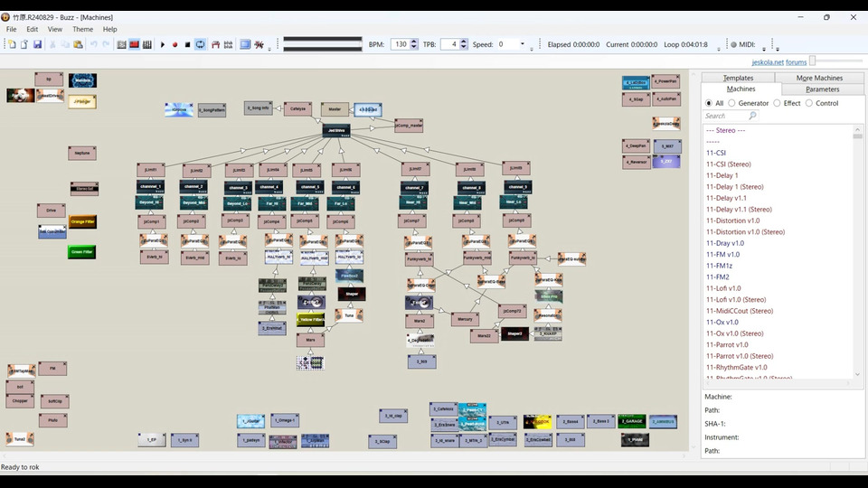
Task: Open the File menu
Action: 11,29
